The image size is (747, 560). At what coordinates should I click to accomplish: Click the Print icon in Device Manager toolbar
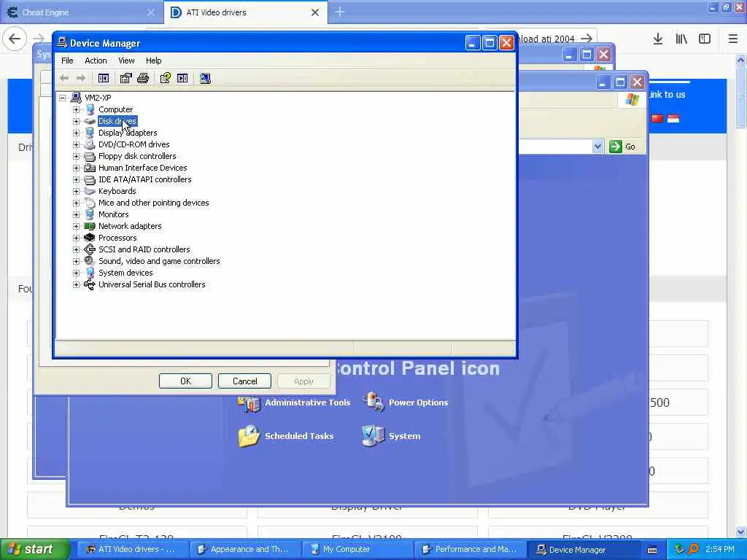point(143,79)
